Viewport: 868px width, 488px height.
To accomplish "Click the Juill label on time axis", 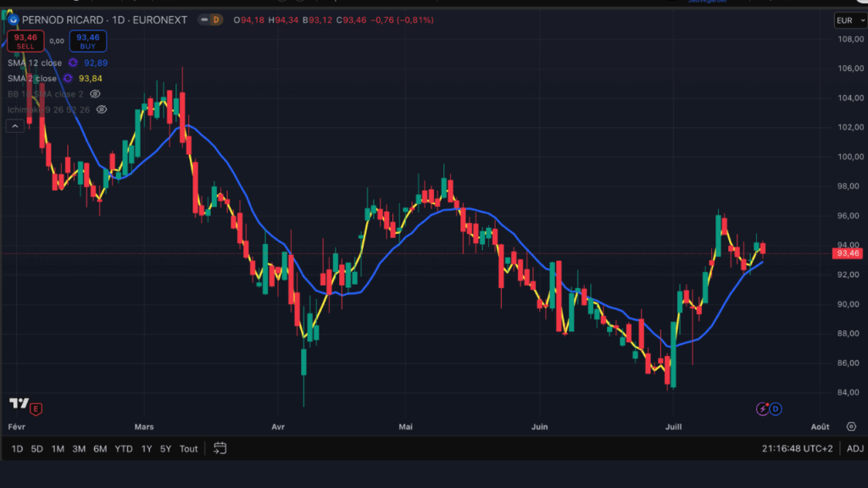I will pyautogui.click(x=674, y=427).
